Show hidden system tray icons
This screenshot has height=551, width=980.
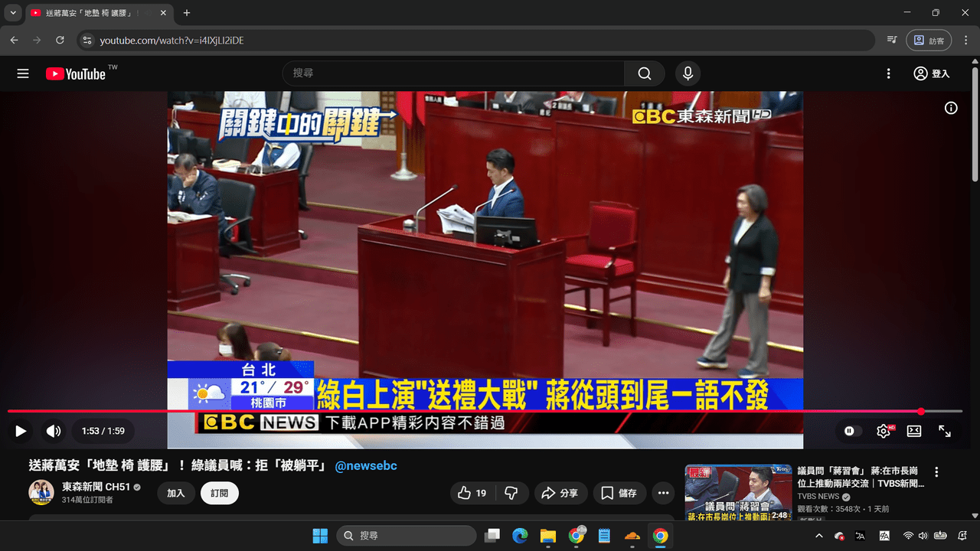click(x=818, y=536)
